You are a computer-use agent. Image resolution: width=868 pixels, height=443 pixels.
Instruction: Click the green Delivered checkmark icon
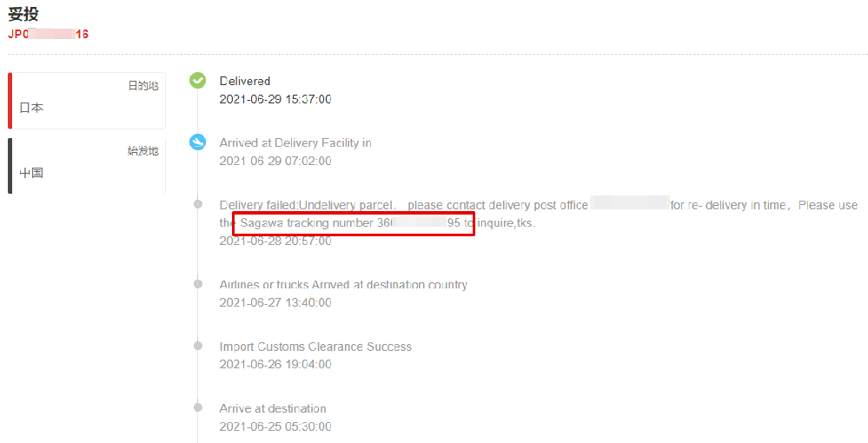coord(197,80)
